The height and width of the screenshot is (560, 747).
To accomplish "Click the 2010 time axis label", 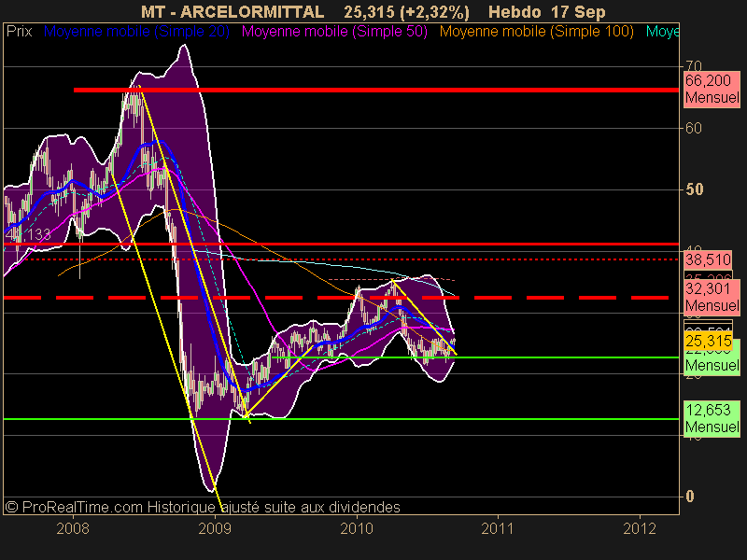I will [357, 528].
